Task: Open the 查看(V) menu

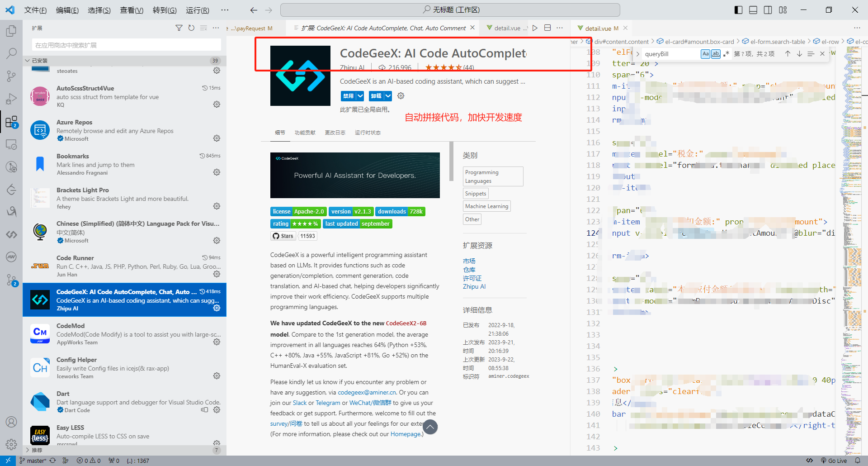Action: (x=132, y=10)
